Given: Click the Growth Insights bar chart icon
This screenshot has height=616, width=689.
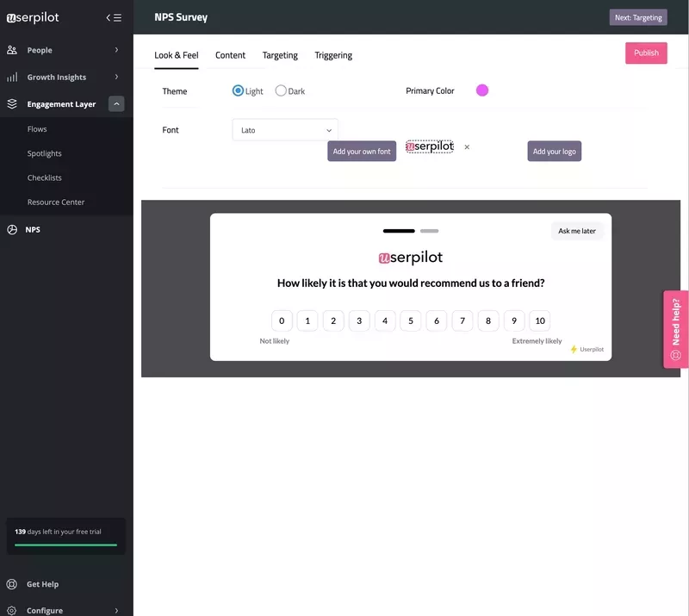Looking at the screenshot, I should click(x=12, y=77).
